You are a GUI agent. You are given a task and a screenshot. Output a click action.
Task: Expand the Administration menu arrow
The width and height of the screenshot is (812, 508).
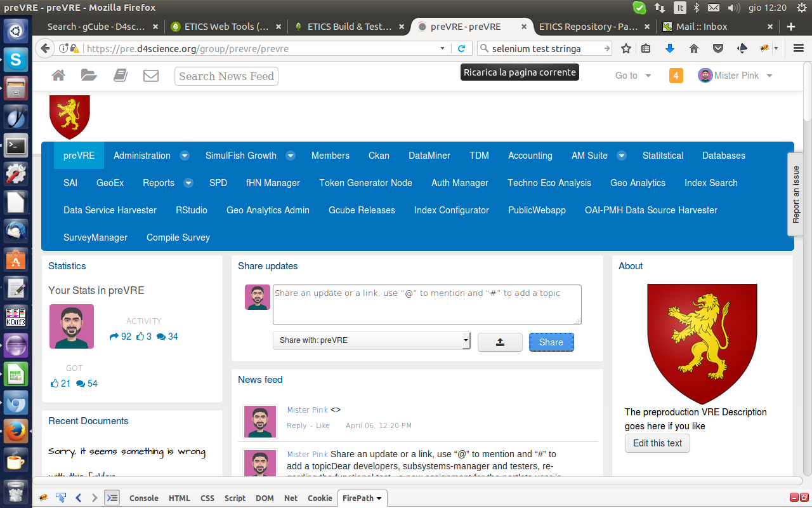tap(184, 156)
